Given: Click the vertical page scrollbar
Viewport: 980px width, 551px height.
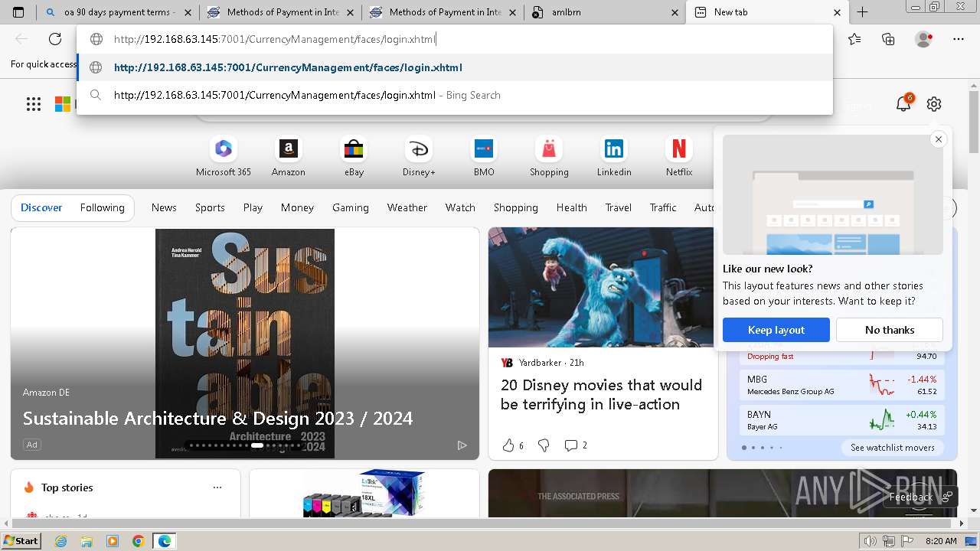Looking at the screenshot, I should (974, 122).
